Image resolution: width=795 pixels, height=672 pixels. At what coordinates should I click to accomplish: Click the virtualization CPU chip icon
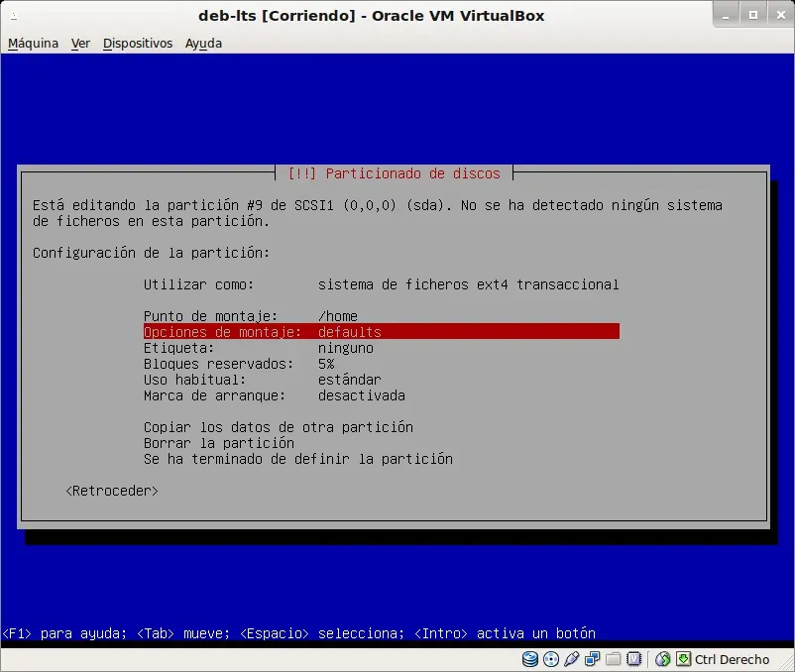633,659
